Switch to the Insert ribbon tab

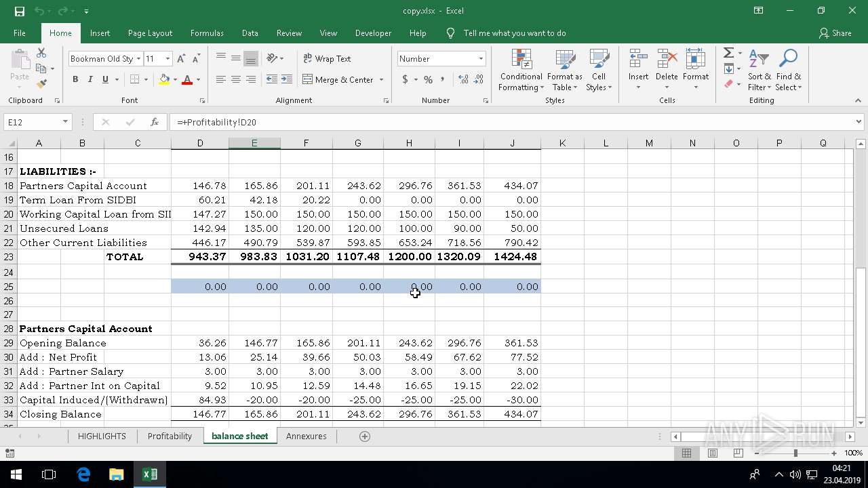(100, 33)
